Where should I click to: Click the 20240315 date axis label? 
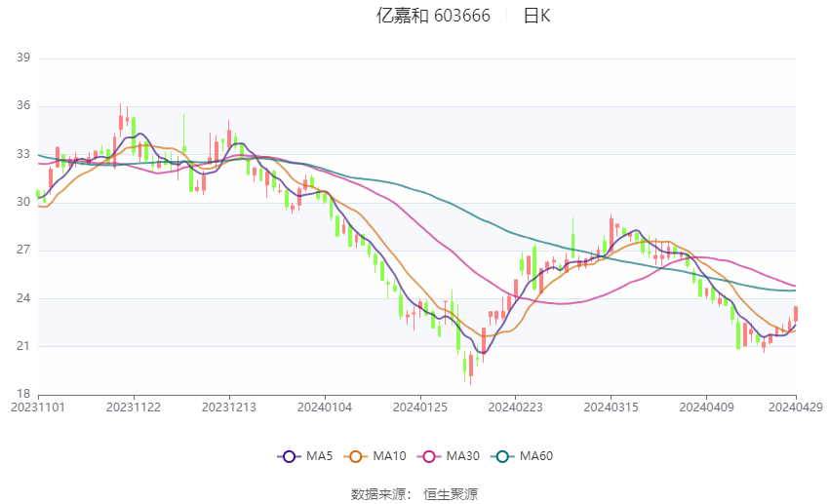(x=611, y=407)
